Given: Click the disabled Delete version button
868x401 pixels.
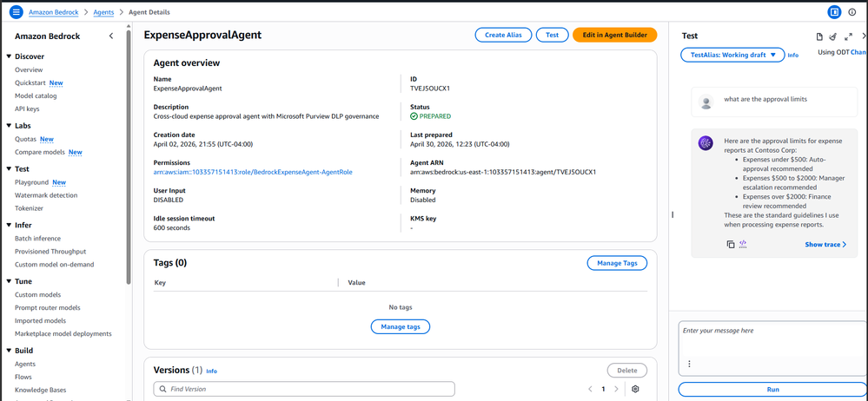Looking at the screenshot, I should (627, 371).
